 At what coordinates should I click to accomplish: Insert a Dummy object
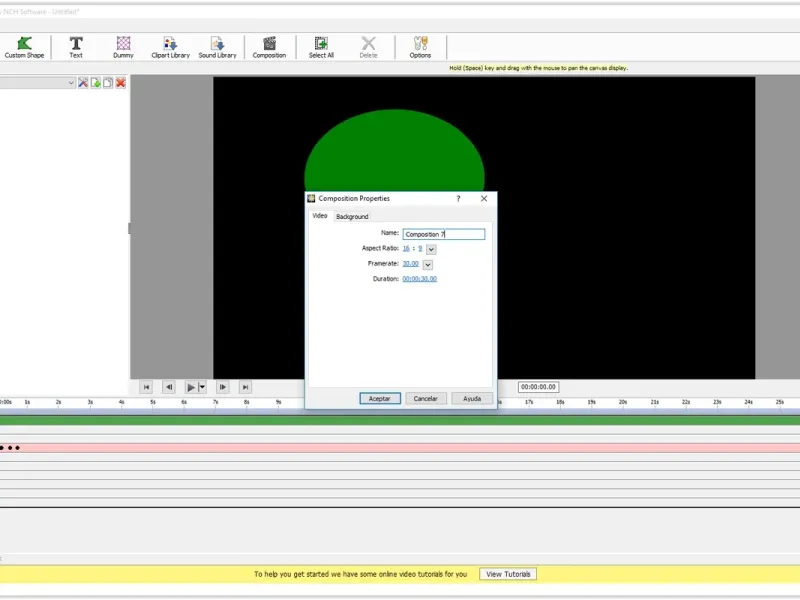pyautogui.click(x=123, y=47)
